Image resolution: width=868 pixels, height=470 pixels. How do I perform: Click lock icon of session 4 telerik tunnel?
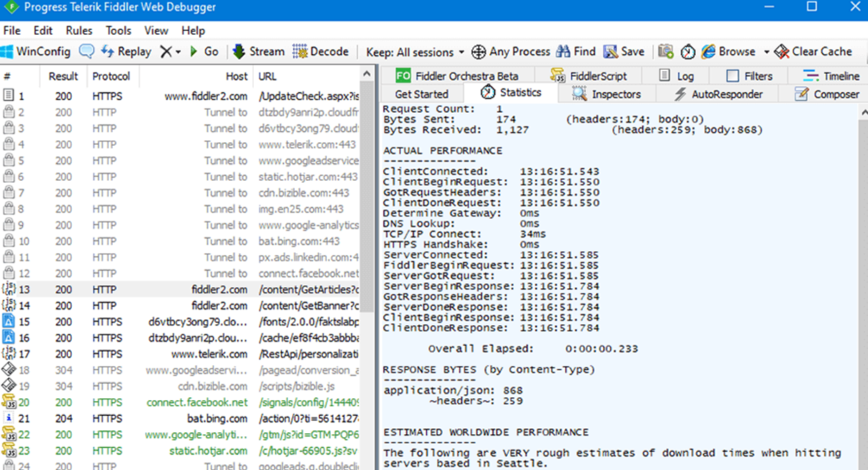tap(8, 144)
